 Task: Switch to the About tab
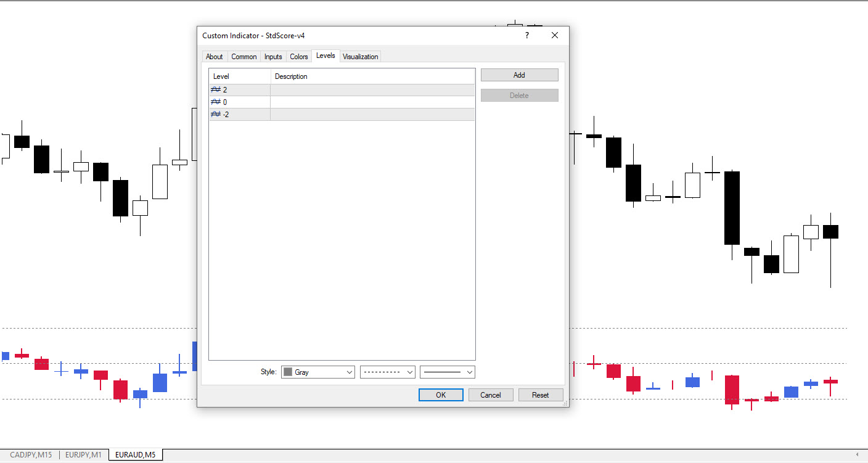click(x=215, y=57)
